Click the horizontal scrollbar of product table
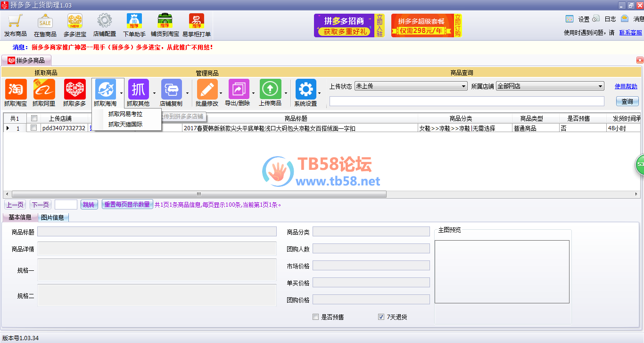Image resolution: width=644 pixels, height=343 pixels. click(199, 194)
